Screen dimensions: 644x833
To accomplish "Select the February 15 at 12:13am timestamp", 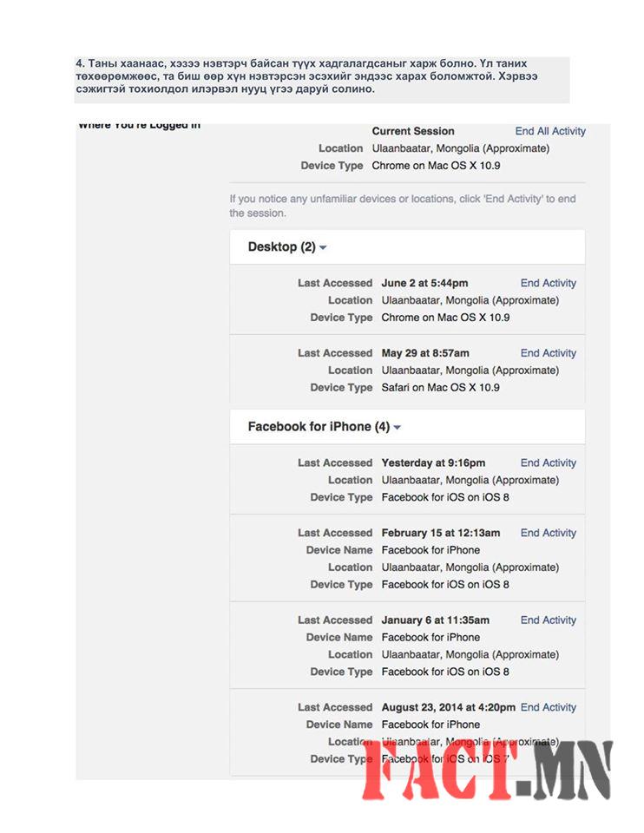I will [x=441, y=533].
